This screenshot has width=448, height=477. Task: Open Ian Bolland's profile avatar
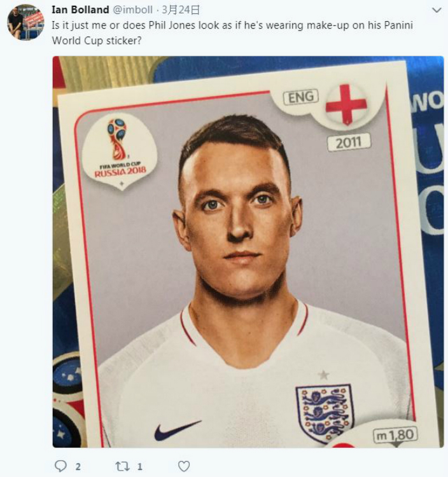pyautogui.click(x=26, y=22)
